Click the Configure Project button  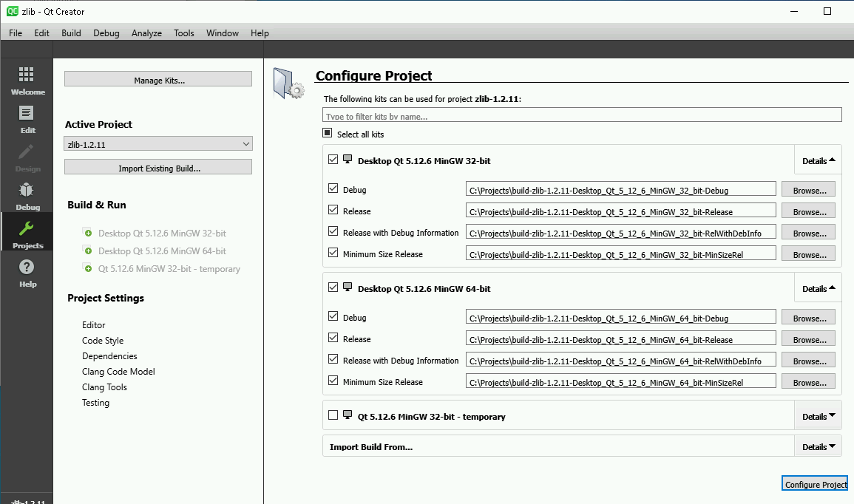click(x=816, y=484)
